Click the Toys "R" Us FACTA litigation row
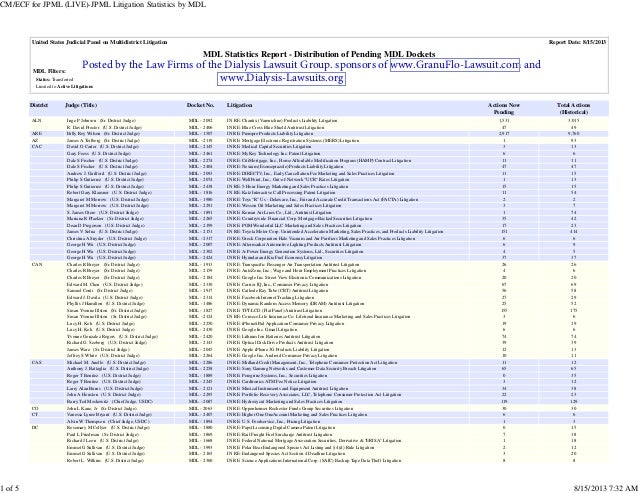The height and width of the screenshot is (493, 638). pyautogui.click(x=319, y=199)
